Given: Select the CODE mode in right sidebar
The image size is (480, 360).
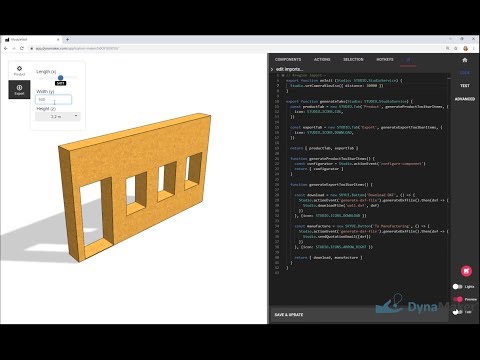Looking at the screenshot, I should [465, 72].
